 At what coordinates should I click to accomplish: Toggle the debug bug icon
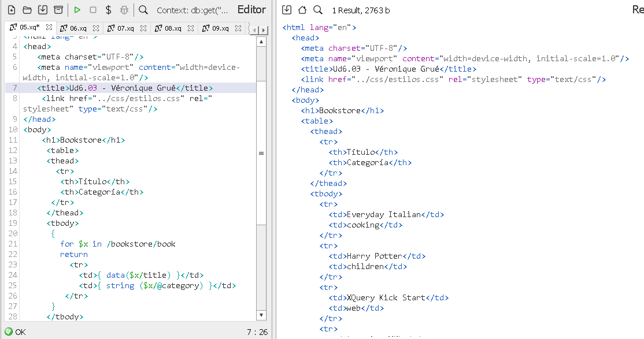click(124, 10)
